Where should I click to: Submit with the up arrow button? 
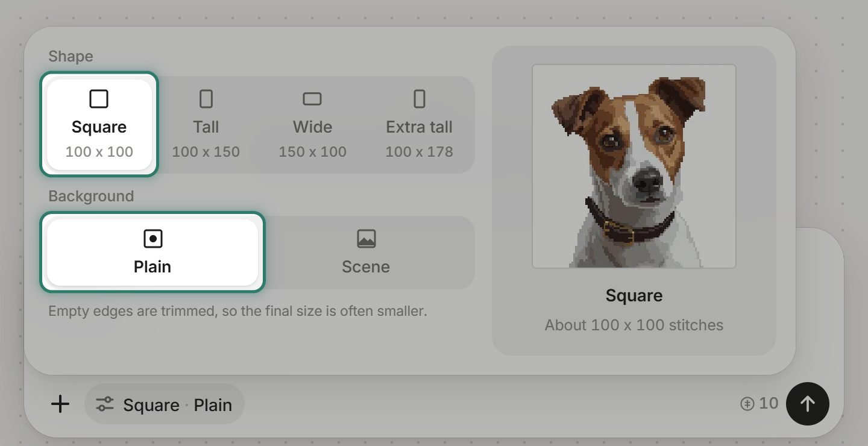click(x=808, y=404)
